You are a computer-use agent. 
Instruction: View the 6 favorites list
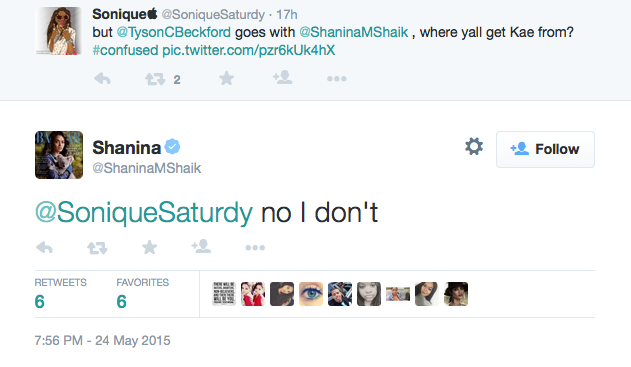(x=142, y=295)
